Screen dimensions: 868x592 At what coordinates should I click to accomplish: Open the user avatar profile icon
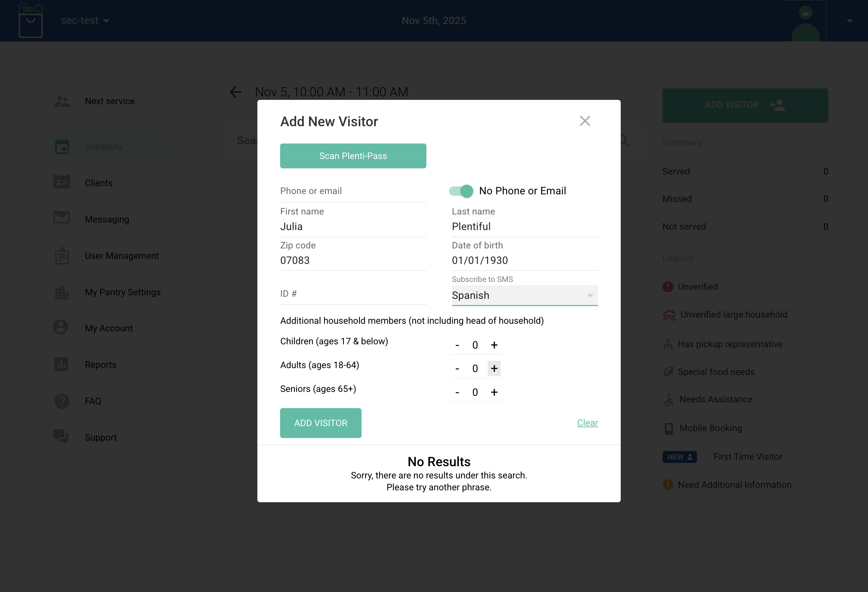(x=806, y=22)
